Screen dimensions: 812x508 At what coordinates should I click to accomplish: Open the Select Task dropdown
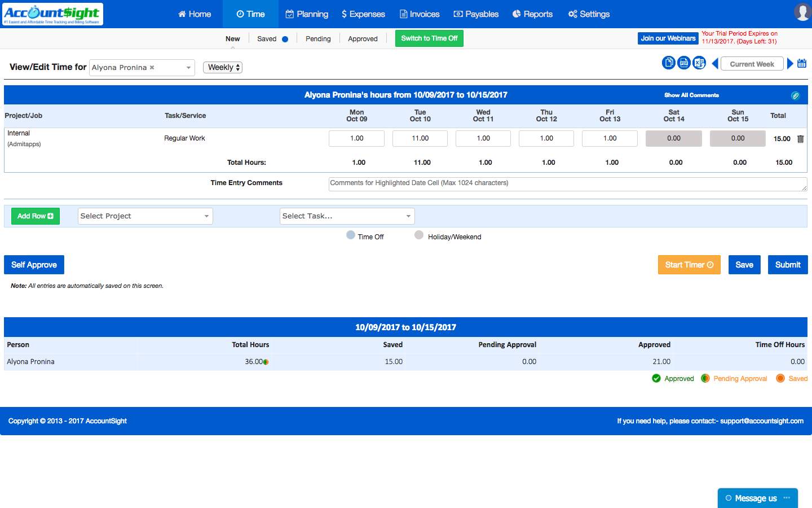pyautogui.click(x=347, y=216)
